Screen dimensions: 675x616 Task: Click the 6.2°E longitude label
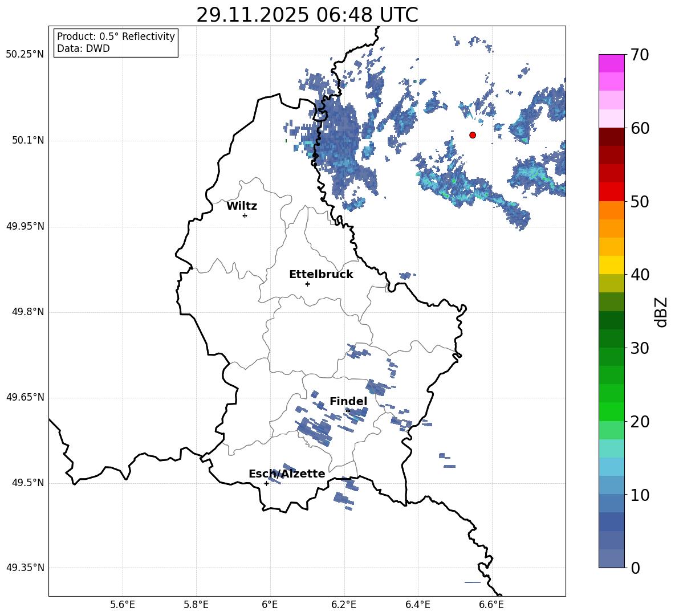click(x=344, y=605)
